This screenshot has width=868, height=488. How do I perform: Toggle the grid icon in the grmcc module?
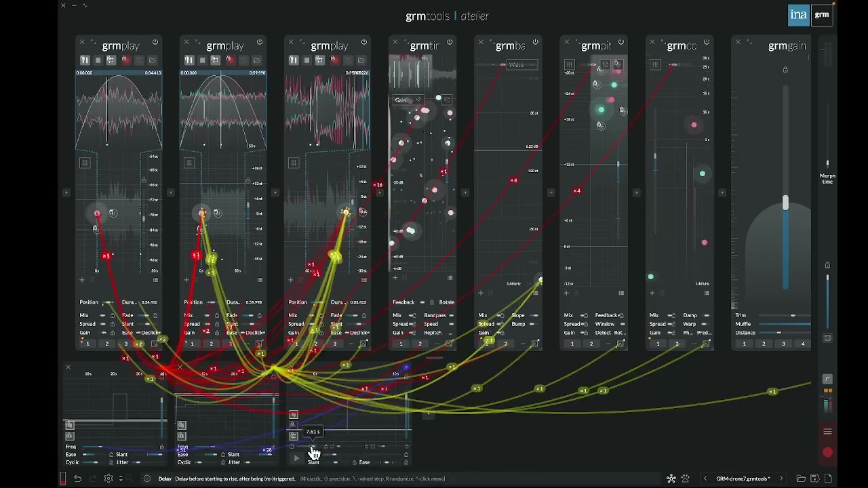point(655,65)
